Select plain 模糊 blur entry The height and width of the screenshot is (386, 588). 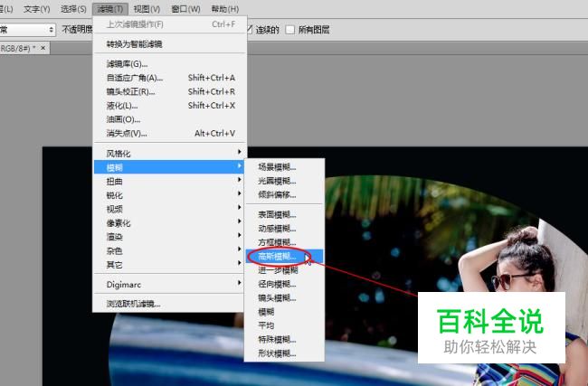[x=284, y=312]
